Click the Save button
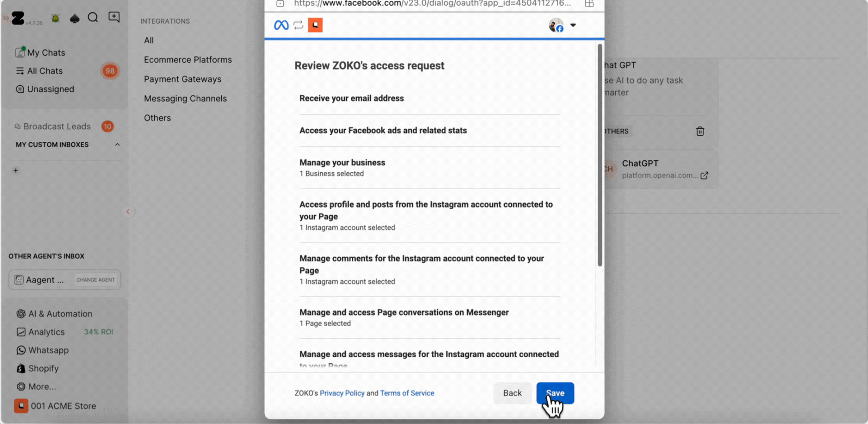This screenshot has height=424, width=868. pyautogui.click(x=555, y=393)
